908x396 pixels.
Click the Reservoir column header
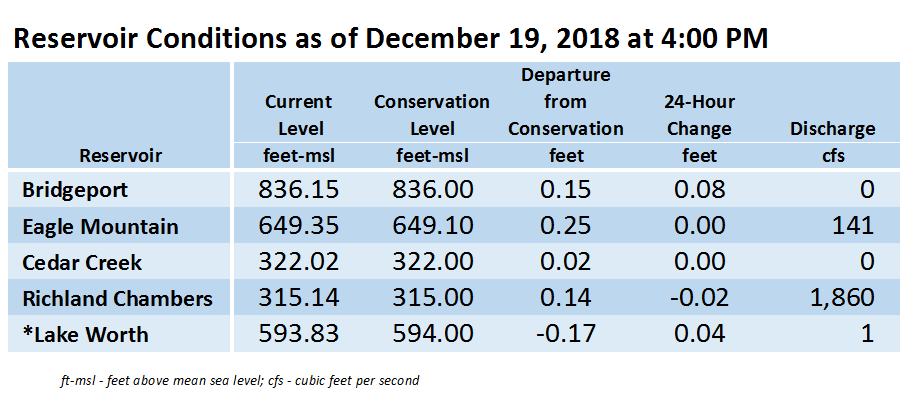tap(120, 156)
